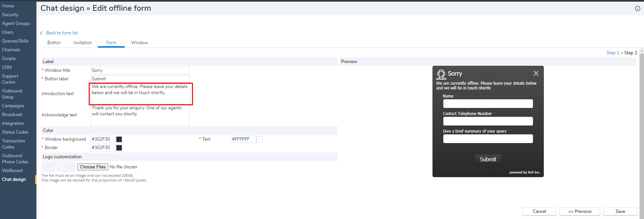Click Contact Telephone Number field in preview
This screenshot has height=219, width=644.
coord(488,121)
